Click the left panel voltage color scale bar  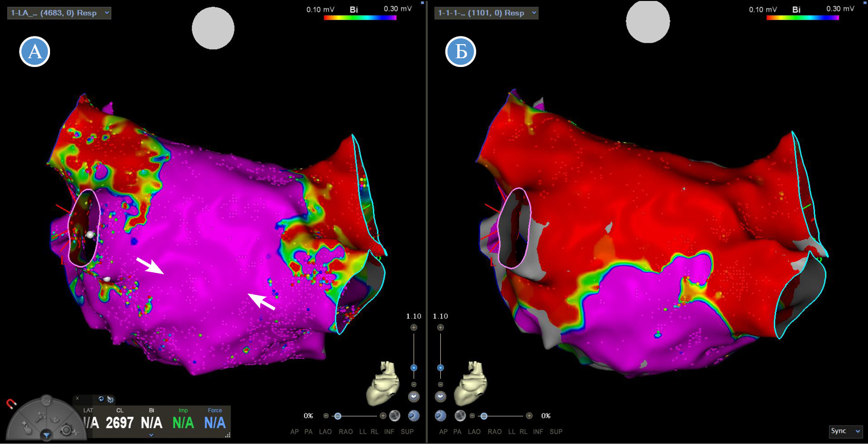360,17
